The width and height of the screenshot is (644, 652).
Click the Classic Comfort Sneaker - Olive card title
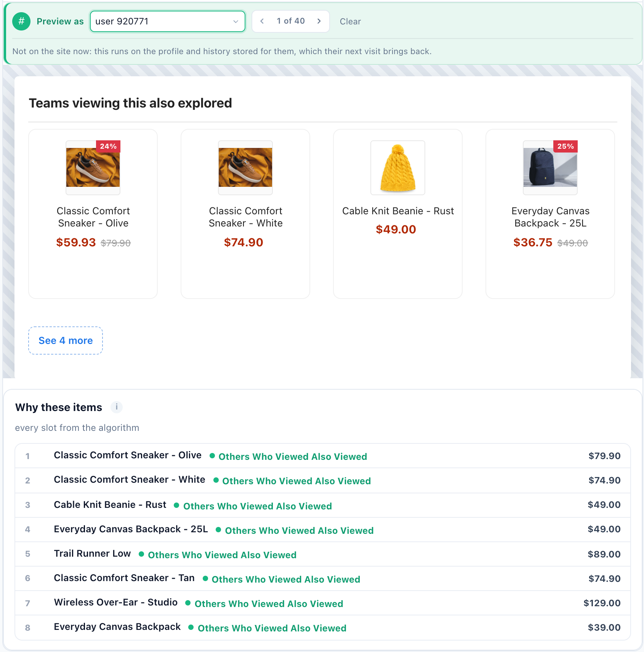93,217
